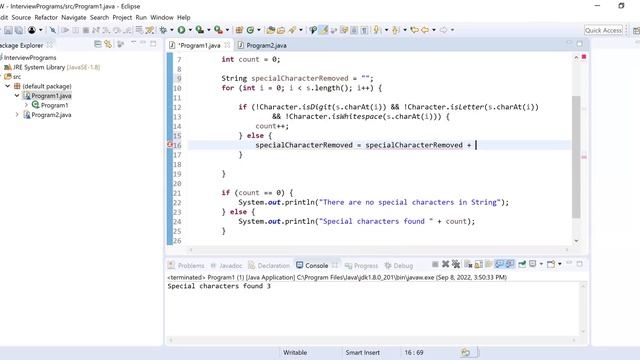Screen dimensions: 640x360
Task: Click the Open Console icon
Action: tap(551, 264)
